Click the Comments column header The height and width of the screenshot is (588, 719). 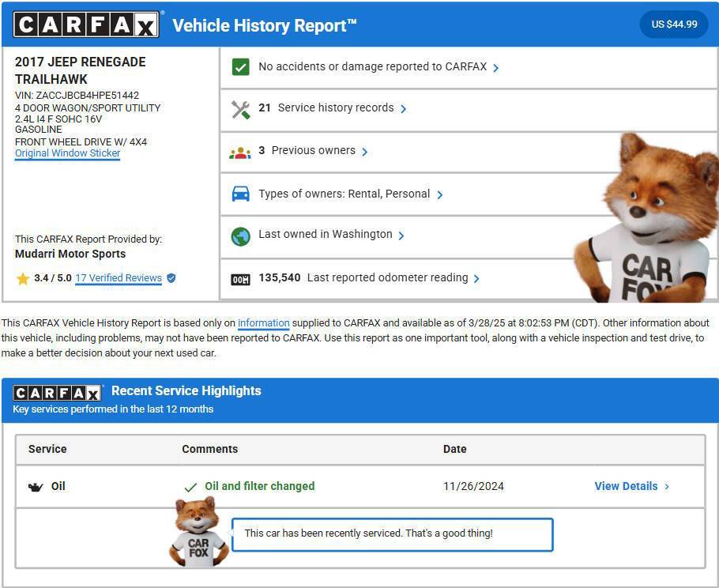click(x=209, y=449)
